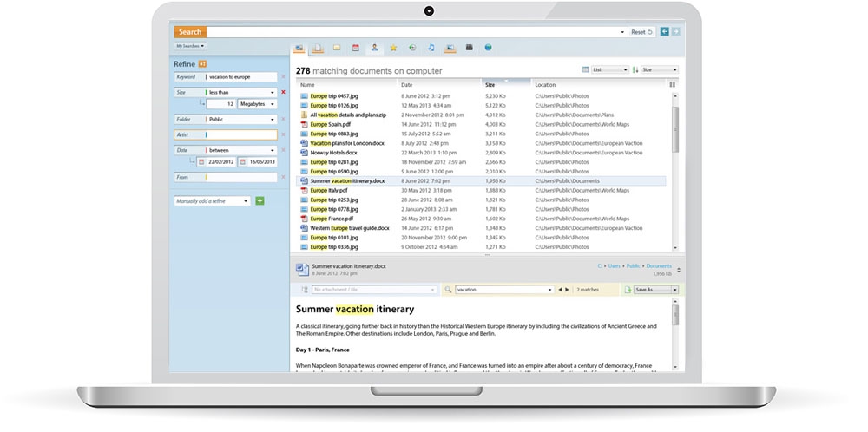This screenshot has width=868, height=432.
Task: Open the Size sort-by dropdown
Action: tap(660, 69)
